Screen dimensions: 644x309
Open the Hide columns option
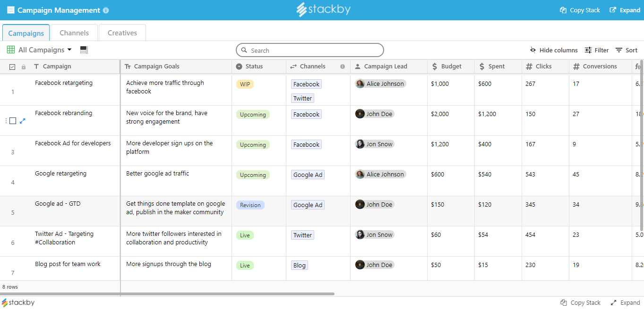[554, 50]
